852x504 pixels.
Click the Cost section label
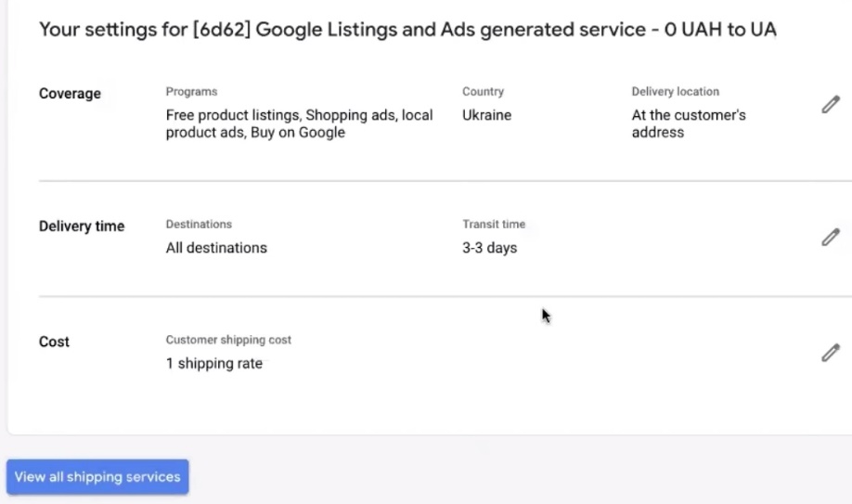point(54,342)
